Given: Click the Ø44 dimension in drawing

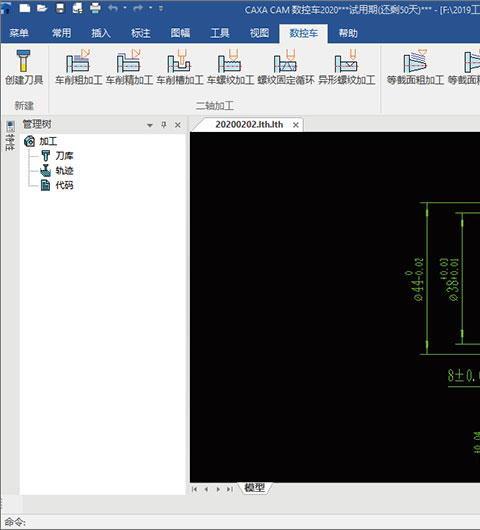Looking at the screenshot, I should coord(415,279).
